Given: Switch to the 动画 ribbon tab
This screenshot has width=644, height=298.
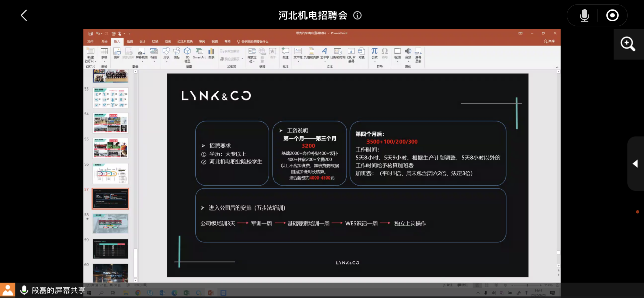Looking at the screenshot, I should (168, 41).
